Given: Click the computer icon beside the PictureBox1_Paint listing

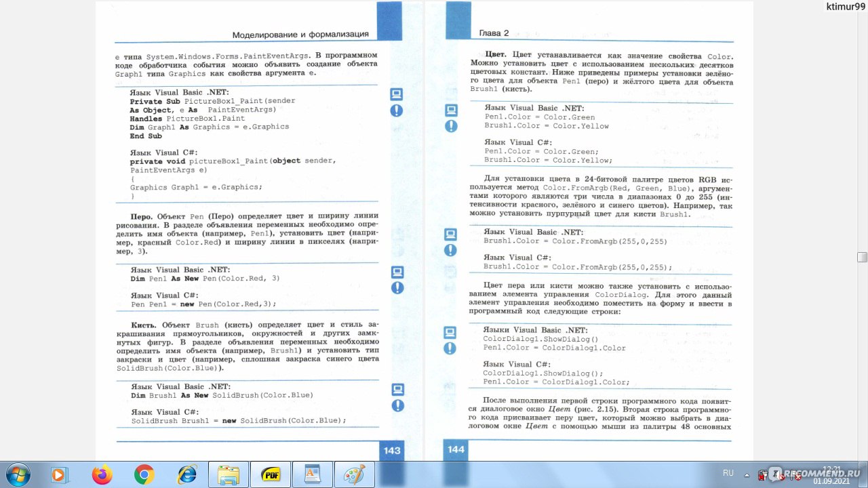Looking at the screenshot, I should pos(397,94).
